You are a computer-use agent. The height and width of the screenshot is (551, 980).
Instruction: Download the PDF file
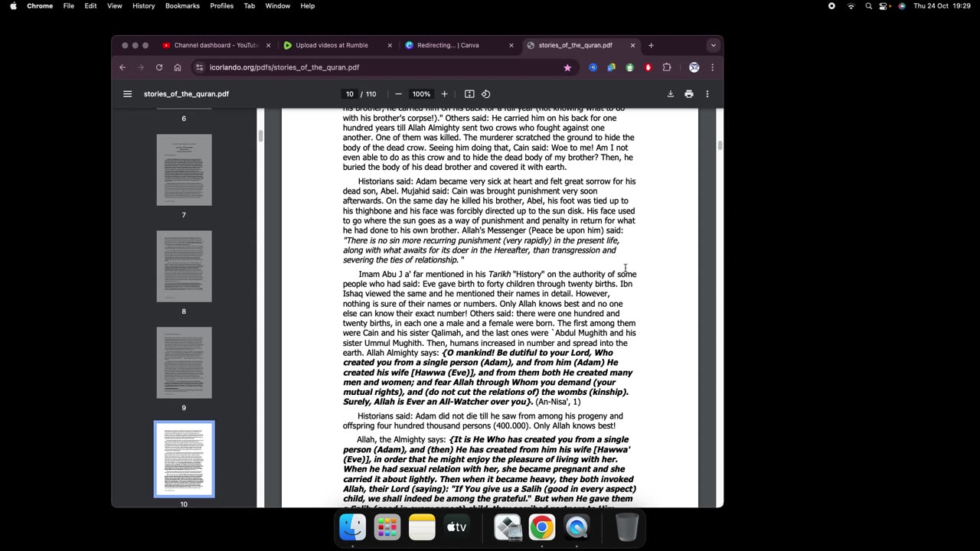coord(670,94)
